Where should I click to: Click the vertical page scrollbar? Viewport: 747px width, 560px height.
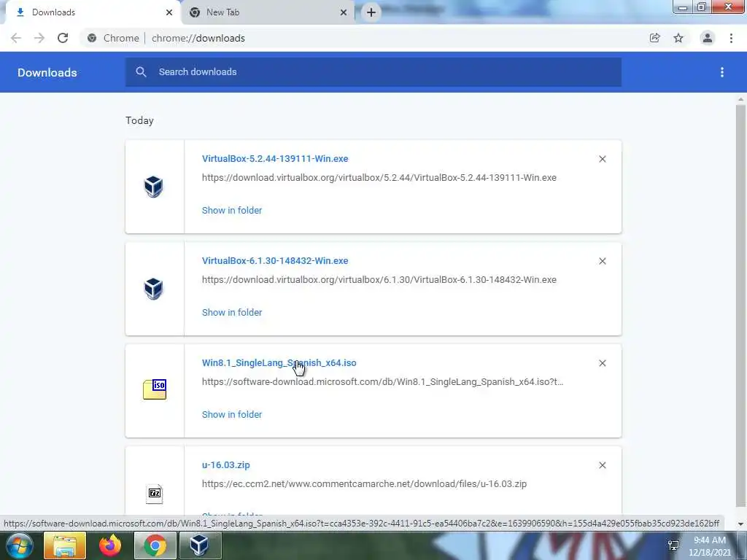point(740,305)
